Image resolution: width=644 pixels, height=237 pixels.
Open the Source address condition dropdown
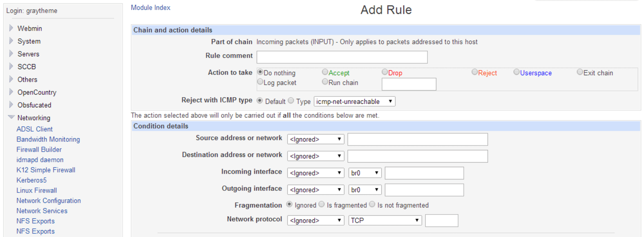point(315,139)
